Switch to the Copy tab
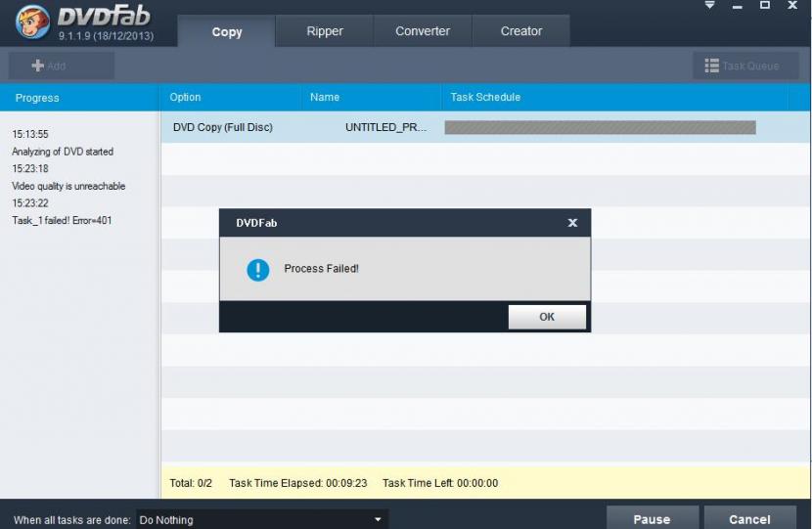Image resolution: width=812 pixels, height=529 pixels. 226,31
